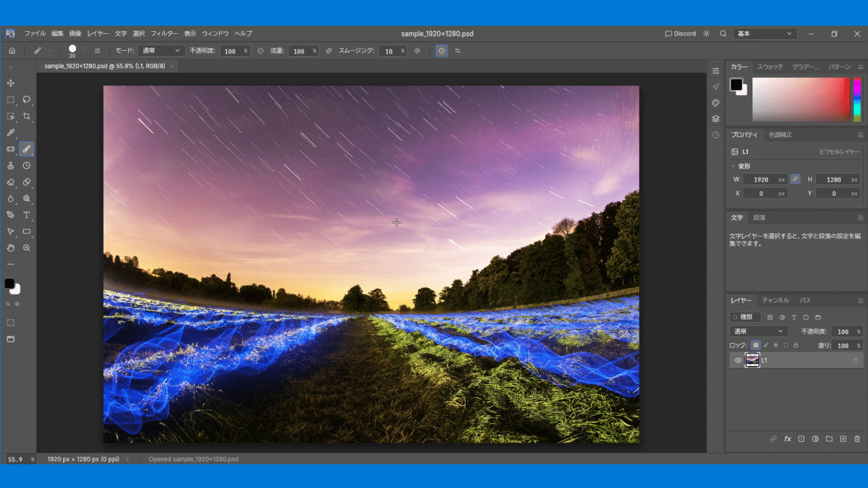Screen dimensions: 868x488
Task: Select the Eyedropper tool
Action: (10, 133)
